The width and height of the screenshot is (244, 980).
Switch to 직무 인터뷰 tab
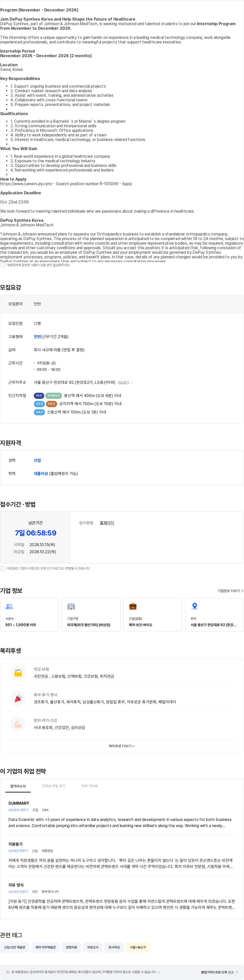click(90, 786)
